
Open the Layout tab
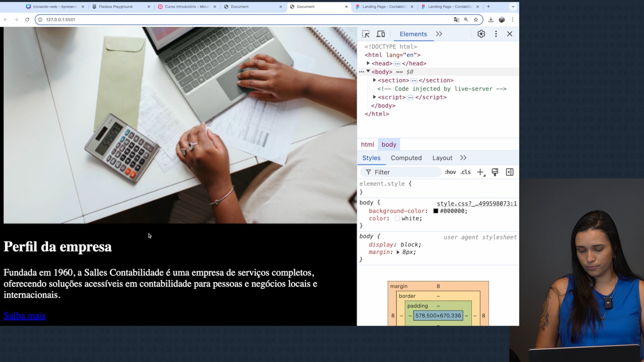point(442,158)
